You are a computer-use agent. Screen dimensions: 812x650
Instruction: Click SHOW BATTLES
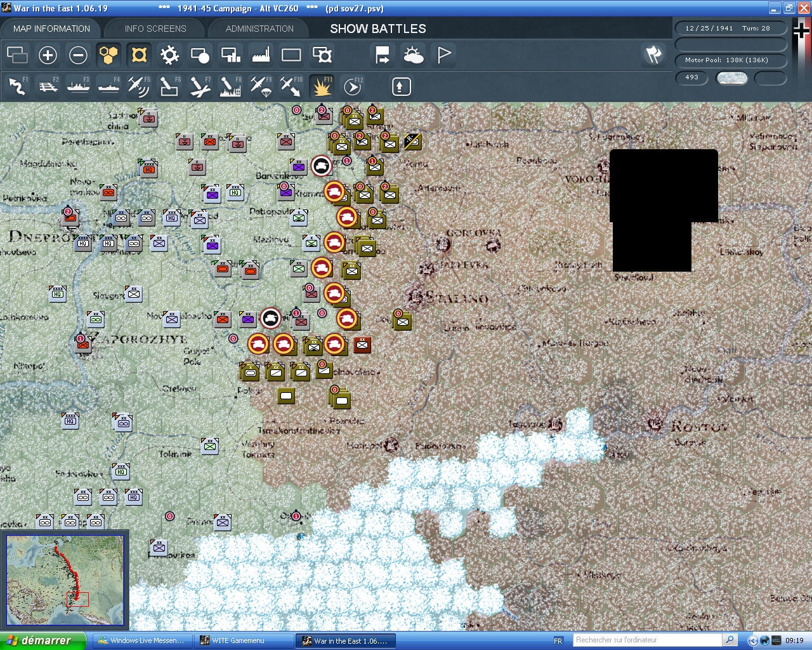377,28
